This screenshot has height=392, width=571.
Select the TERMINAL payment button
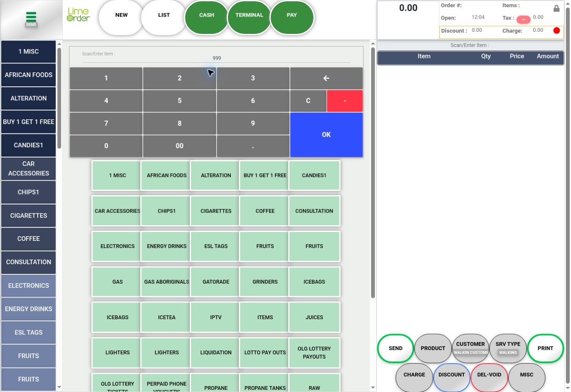[249, 17]
